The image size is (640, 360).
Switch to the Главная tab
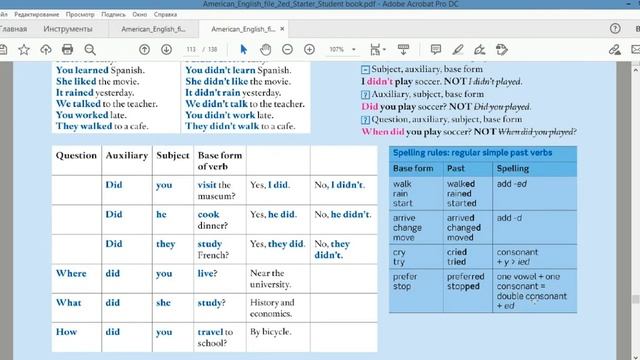pyautogui.click(x=13, y=29)
